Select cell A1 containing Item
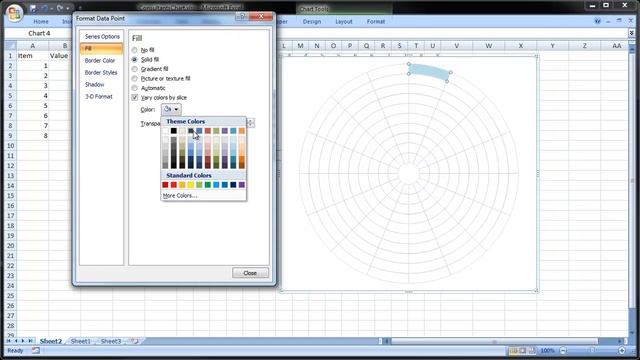This screenshot has width=640, height=360. 32,56
